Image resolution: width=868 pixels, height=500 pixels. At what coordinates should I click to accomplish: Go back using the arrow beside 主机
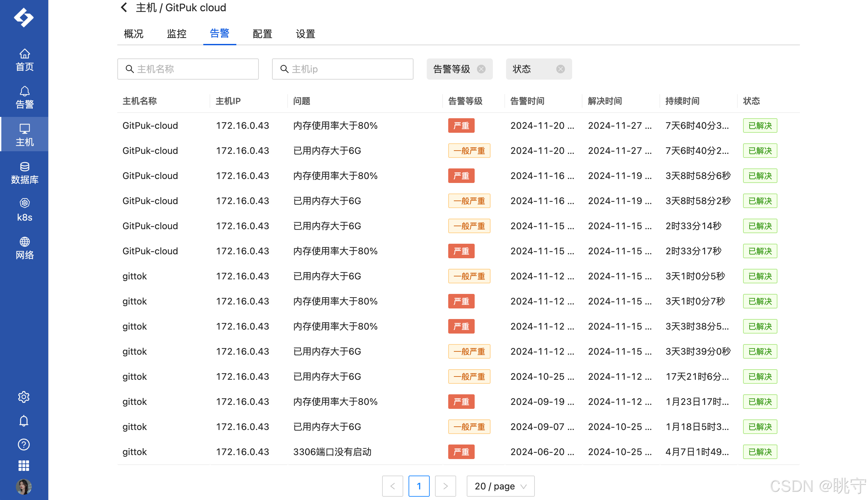coord(124,7)
